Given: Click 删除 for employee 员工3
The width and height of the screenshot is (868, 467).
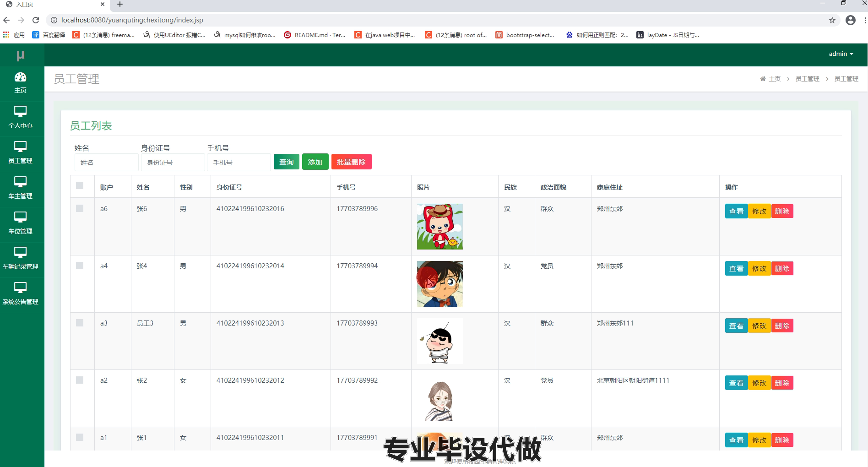Looking at the screenshot, I should [782, 326].
